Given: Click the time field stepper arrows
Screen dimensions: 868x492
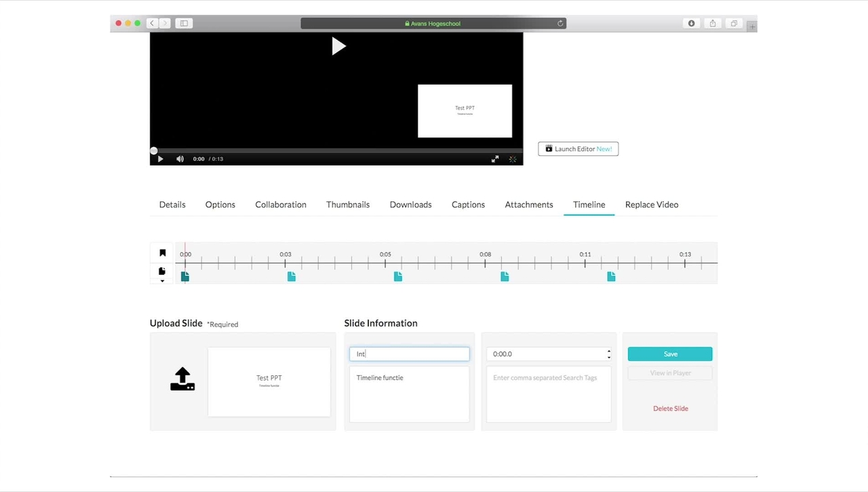Looking at the screenshot, I should [x=609, y=354].
